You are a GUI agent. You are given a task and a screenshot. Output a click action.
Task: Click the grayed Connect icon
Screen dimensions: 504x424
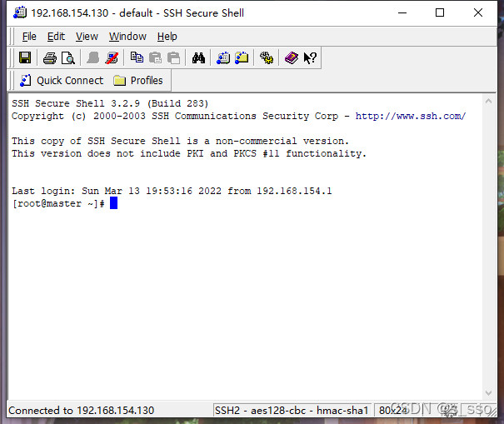point(93,57)
